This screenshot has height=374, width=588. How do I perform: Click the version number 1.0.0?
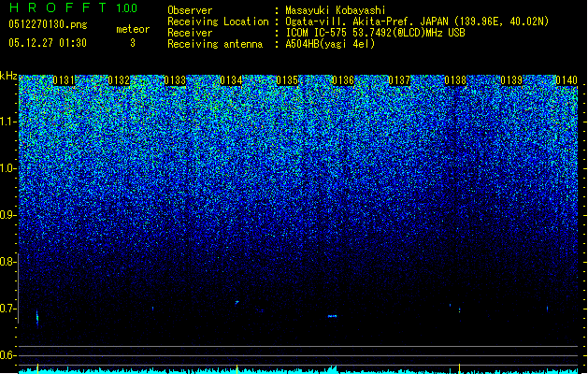[126, 7]
